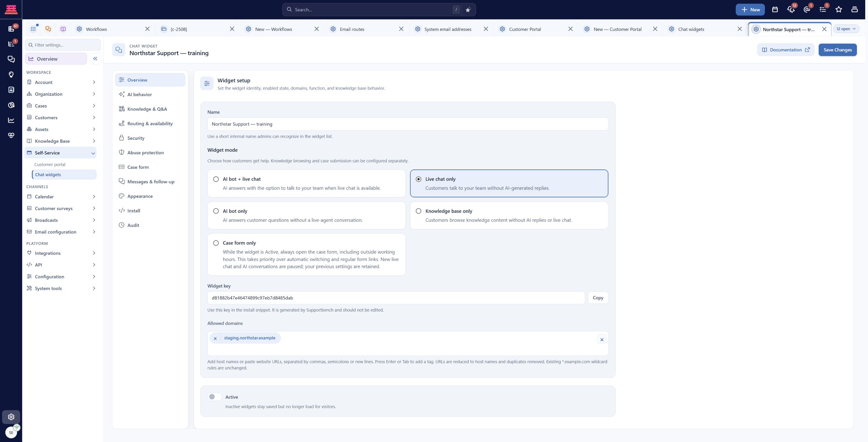Image resolution: width=868 pixels, height=442 pixels.
Task: Copy the widget key
Action: pos(598,298)
